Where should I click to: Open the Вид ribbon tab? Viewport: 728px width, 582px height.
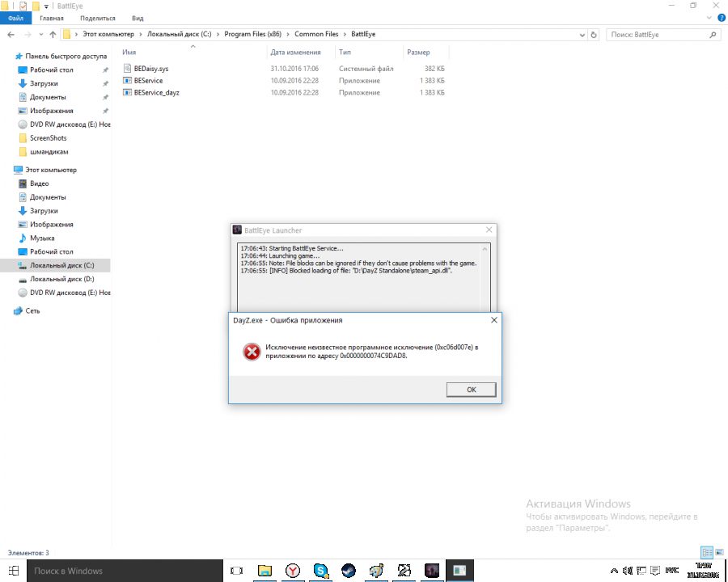coord(138,18)
